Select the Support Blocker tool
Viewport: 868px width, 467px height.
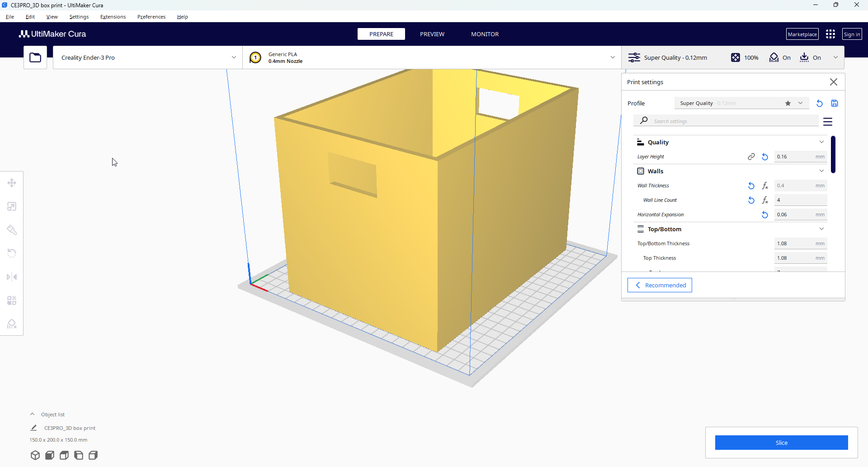pos(12,324)
